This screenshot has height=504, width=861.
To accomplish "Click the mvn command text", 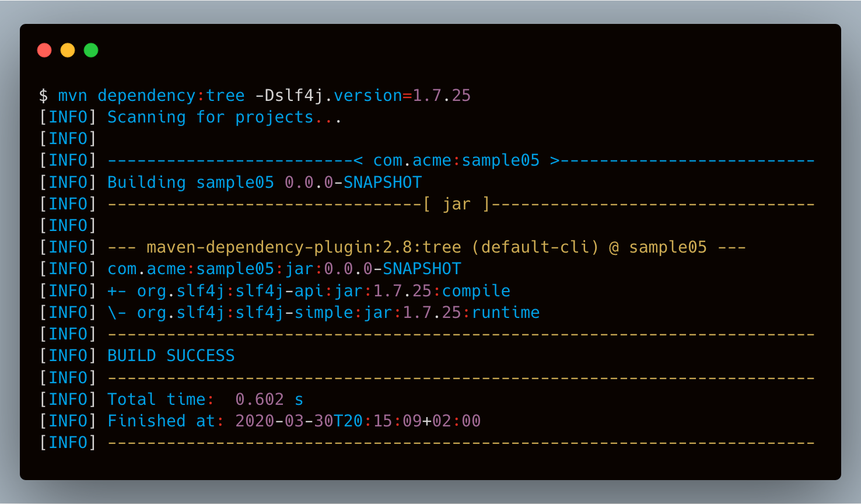I will point(72,96).
